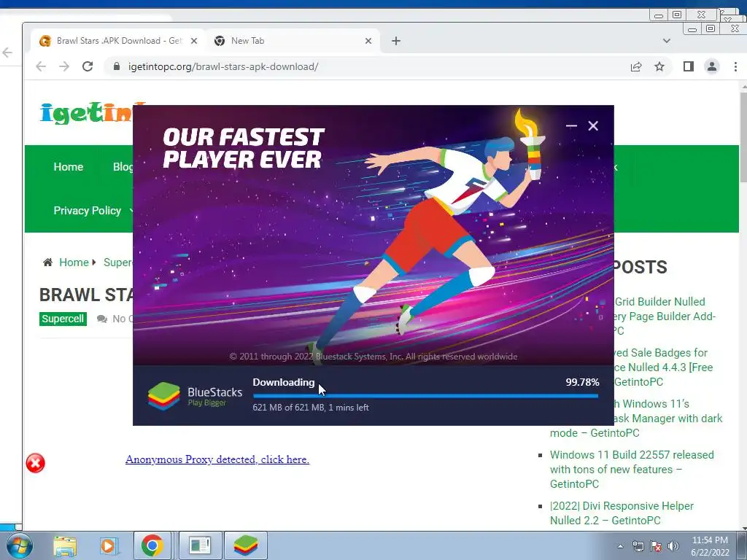
Task: Open a new Chrome tab with plus
Action: tap(396, 41)
